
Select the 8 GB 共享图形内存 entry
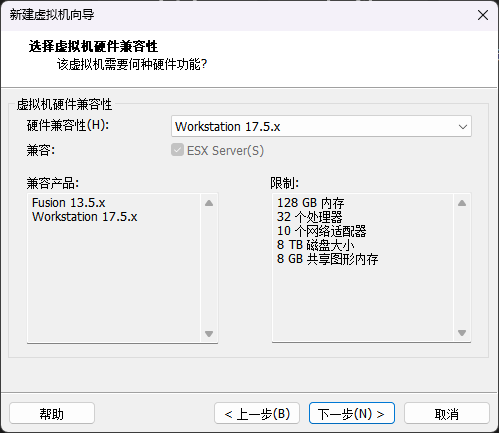point(327,259)
